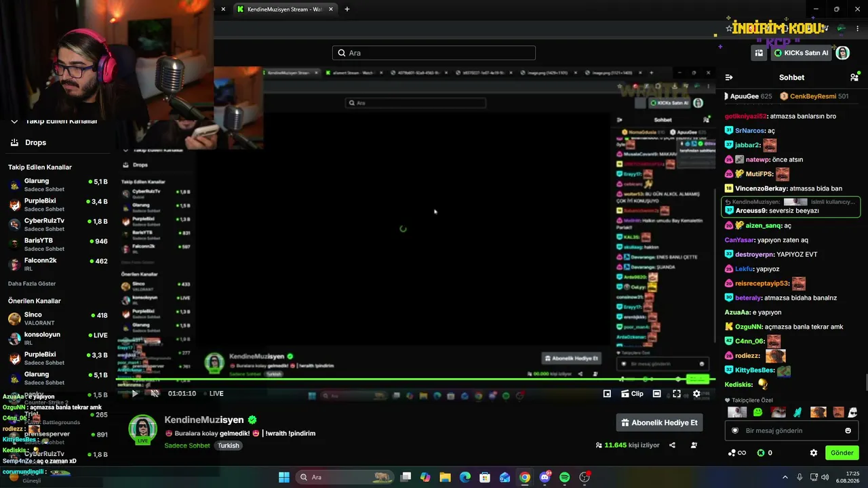Open KendineMuzisyen channel avatar
Image resolution: width=868 pixels, height=488 pixels.
tap(142, 429)
